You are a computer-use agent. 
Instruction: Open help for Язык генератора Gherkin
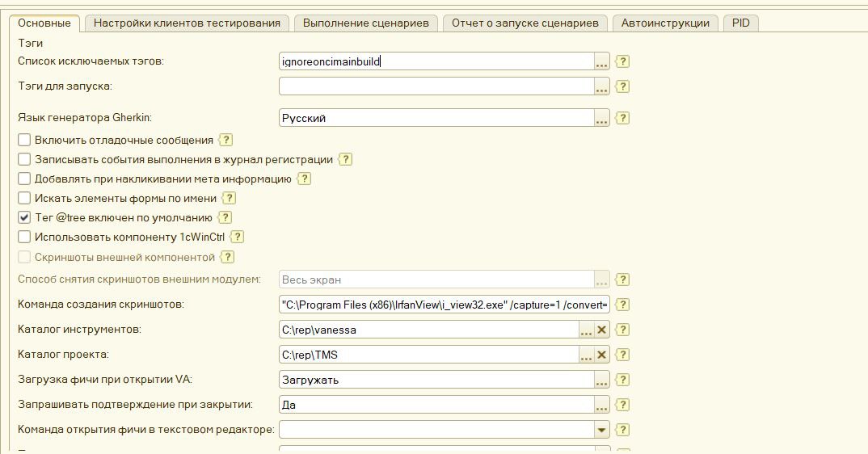(x=622, y=118)
